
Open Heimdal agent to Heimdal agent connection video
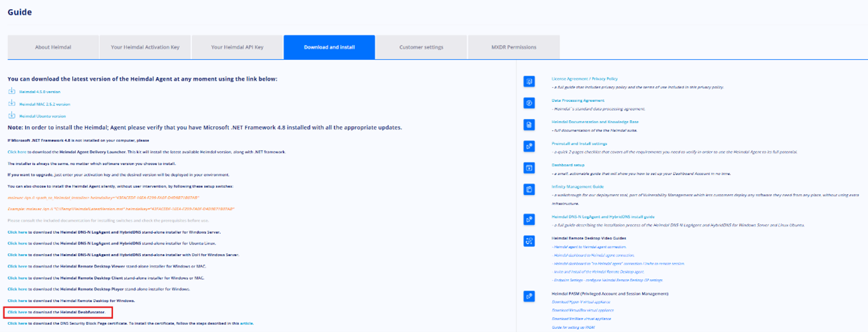click(x=588, y=247)
